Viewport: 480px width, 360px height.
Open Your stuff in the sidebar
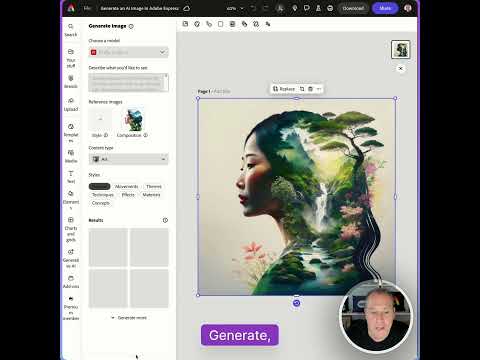point(71,58)
